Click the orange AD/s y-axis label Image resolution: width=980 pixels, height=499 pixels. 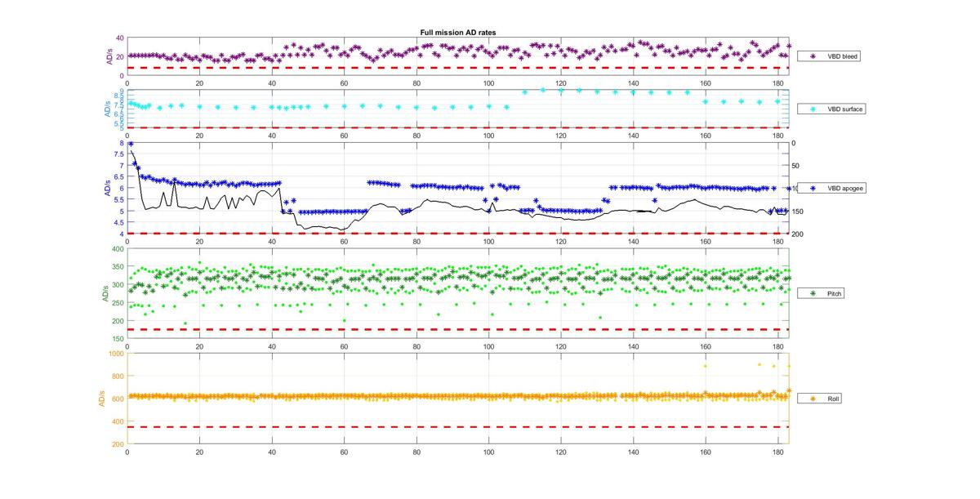(103, 399)
